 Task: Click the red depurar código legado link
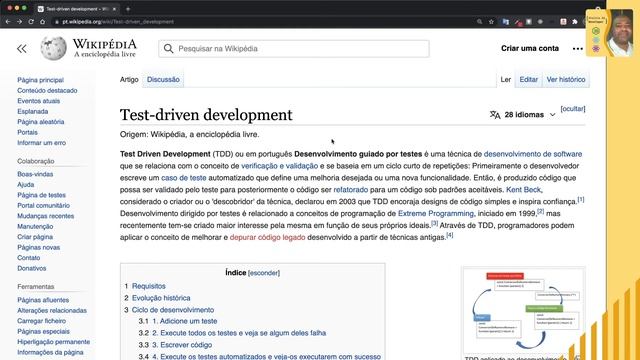(267, 237)
